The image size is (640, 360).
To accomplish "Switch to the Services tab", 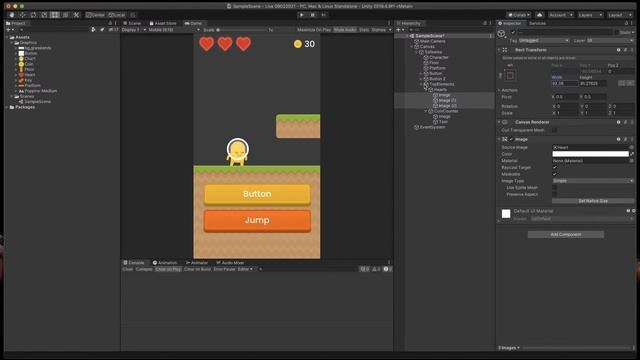I will 537,23.
